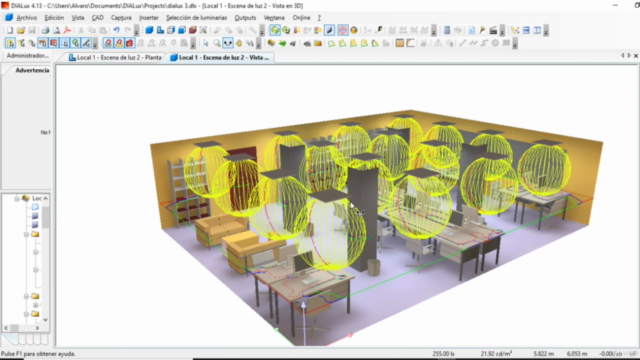The height and width of the screenshot is (360, 640).
Task: Click the New project icon
Action: [x=10, y=30]
